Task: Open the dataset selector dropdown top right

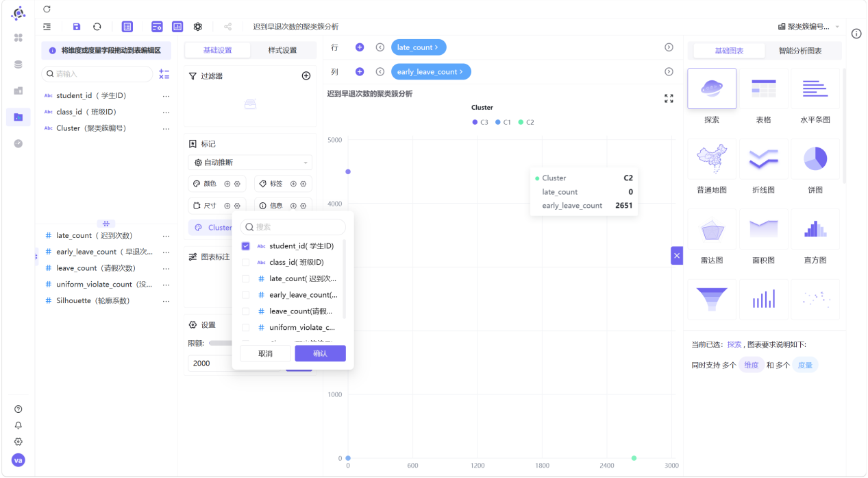Action: (x=808, y=27)
